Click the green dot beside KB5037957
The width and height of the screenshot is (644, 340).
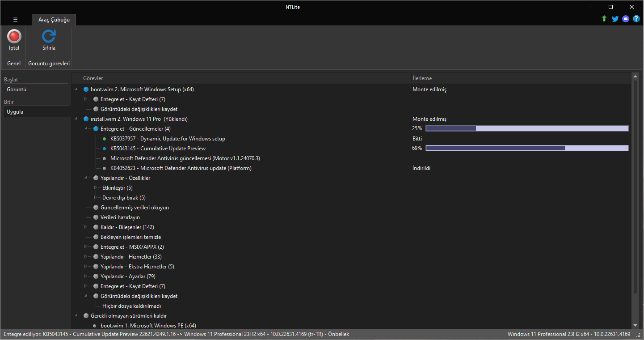click(105, 139)
